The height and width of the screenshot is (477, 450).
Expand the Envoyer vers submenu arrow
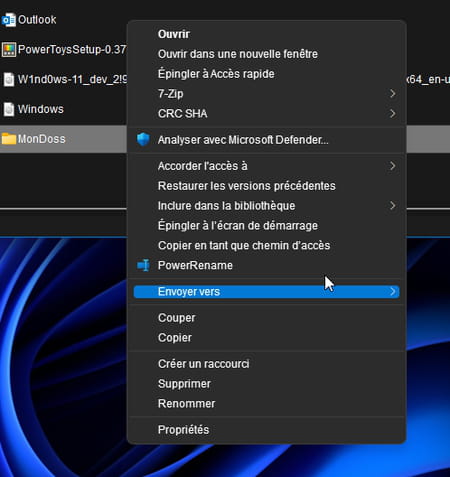[x=393, y=292]
